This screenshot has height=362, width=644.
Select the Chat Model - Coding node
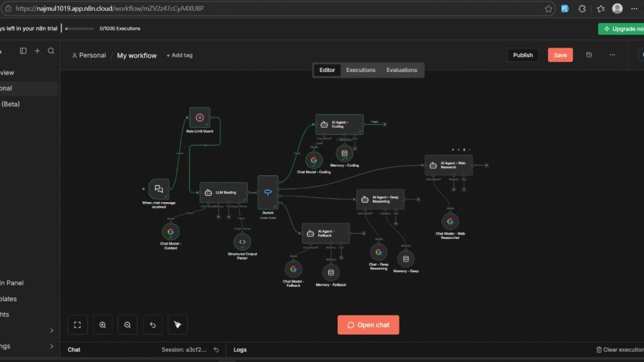pyautogui.click(x=314, y=160)
